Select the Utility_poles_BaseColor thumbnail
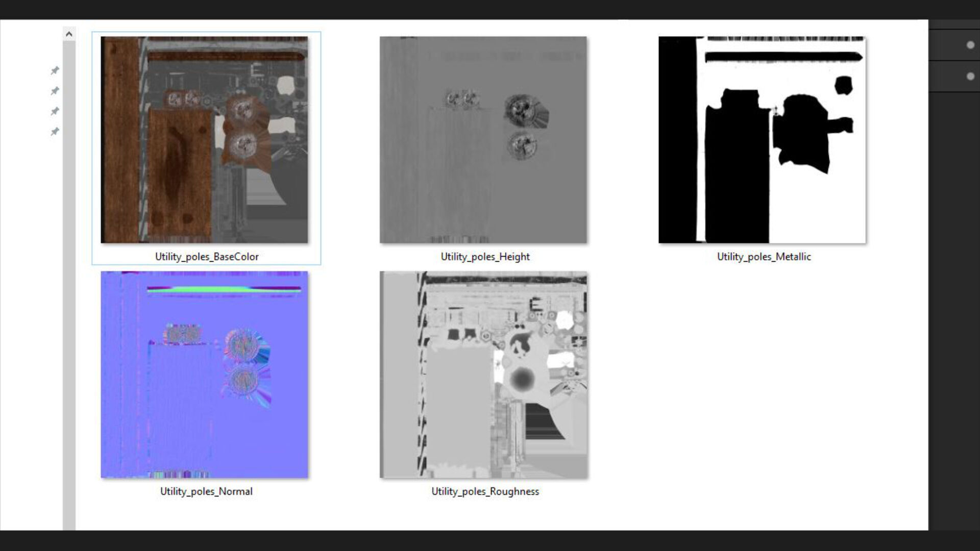The width and height of the screenshot is (980, 551). tap(204, 140)
